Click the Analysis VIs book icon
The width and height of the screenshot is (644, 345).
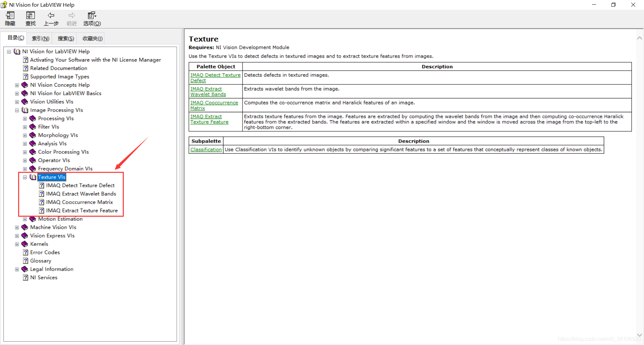pos(33,144)
